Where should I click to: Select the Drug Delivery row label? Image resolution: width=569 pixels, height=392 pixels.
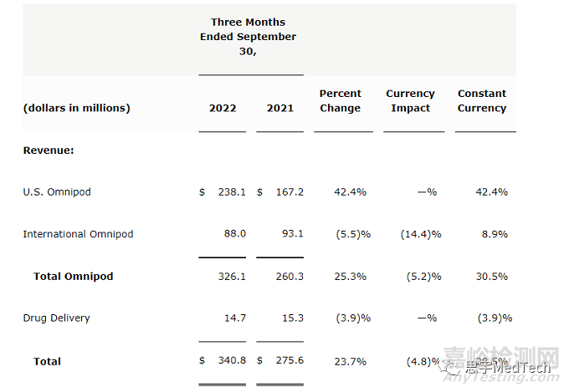(56, 318)
